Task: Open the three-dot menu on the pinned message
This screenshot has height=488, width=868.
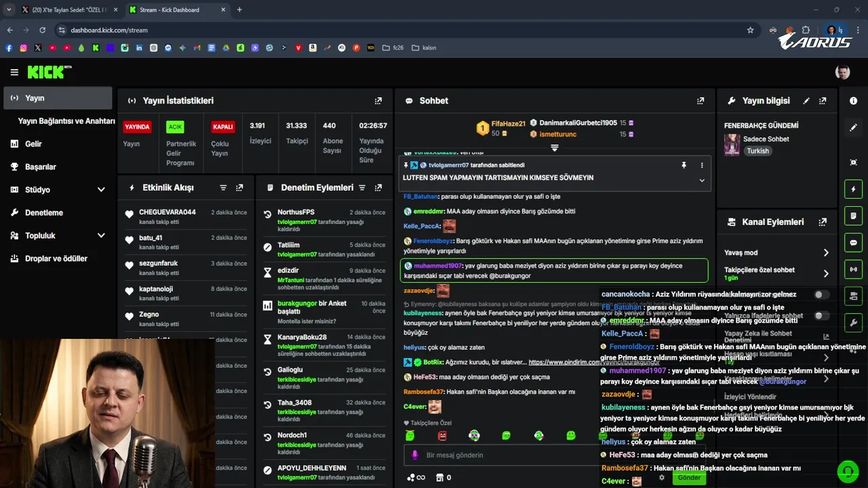Action: tap(702, 165)
